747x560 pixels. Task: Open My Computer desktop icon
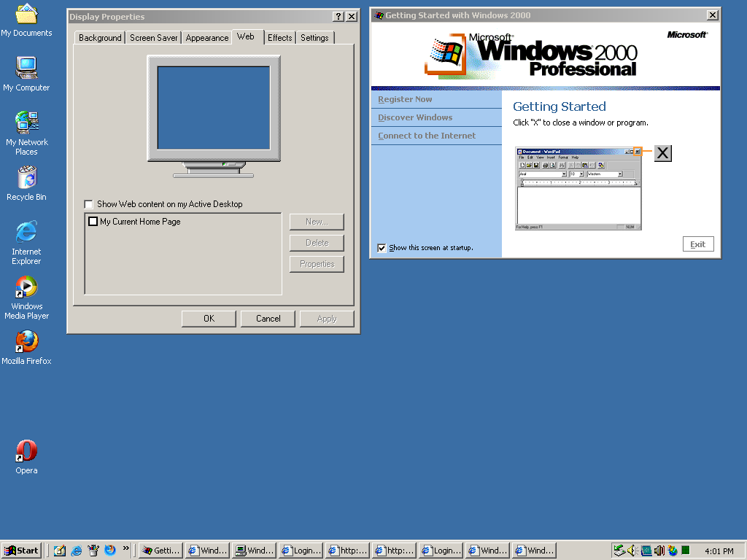coord(26,69)
